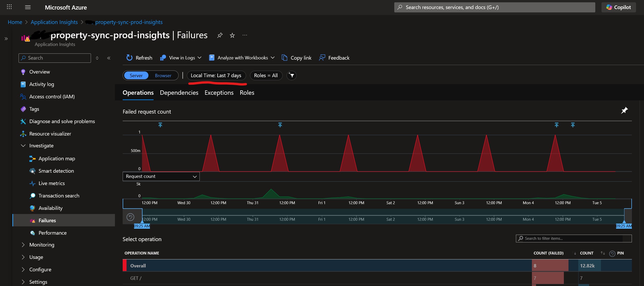Open the Request count dropdown
The image size is (644, 286).
click(x=161, y=176)
